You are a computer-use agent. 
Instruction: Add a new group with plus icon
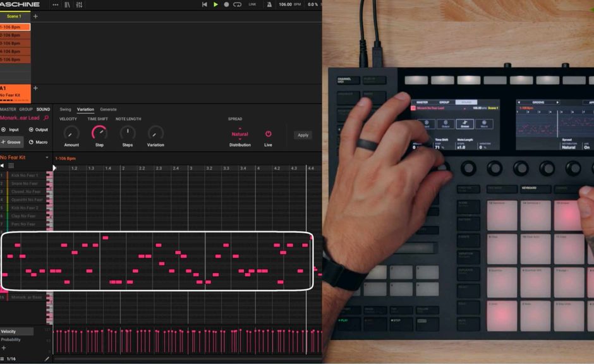click(x=35, y=88)
